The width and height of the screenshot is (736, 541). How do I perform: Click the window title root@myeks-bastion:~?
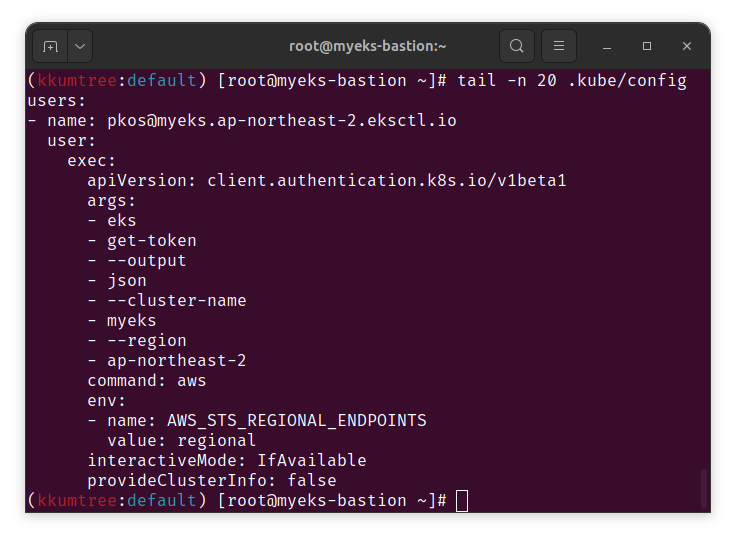368,46
